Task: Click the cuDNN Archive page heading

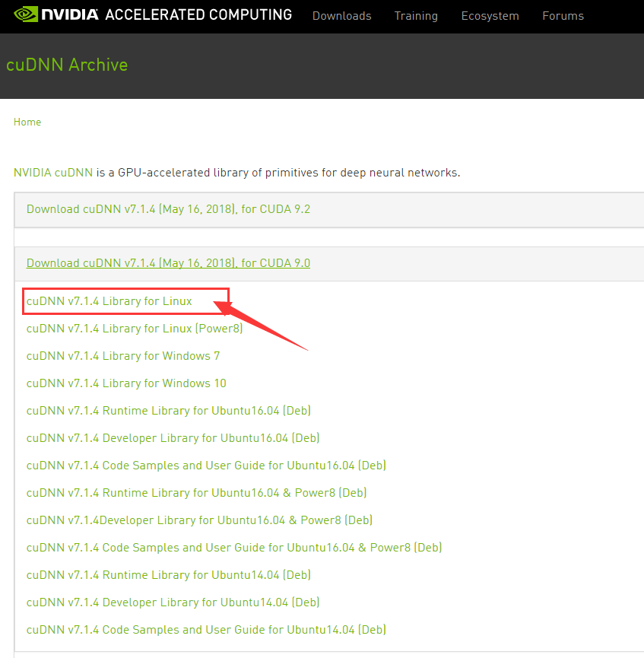Action: click(x=67, y=65)
